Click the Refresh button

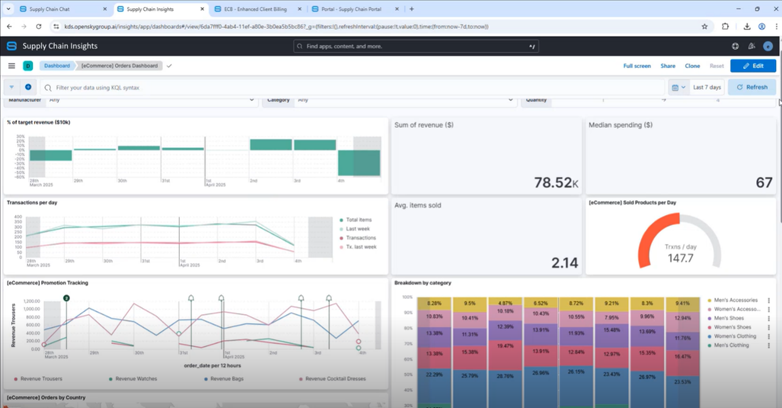click(x=752, y=87)
